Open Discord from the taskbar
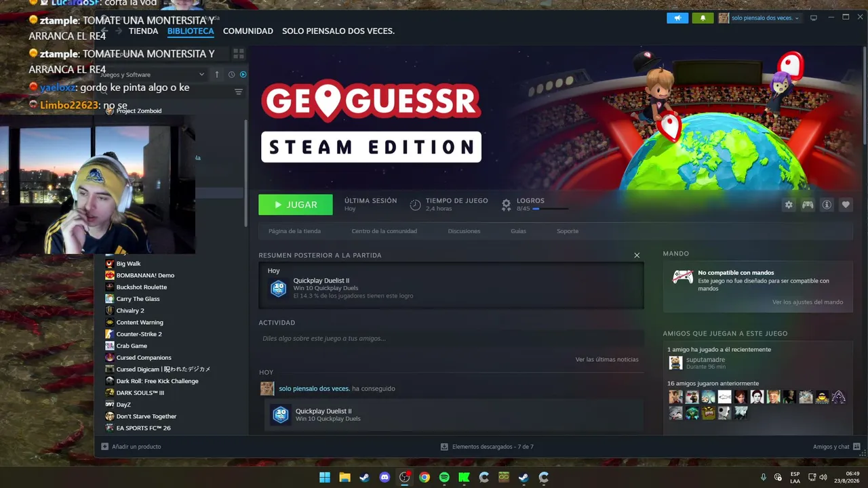The width and height of the screenshot is (868, 488). 384,477
